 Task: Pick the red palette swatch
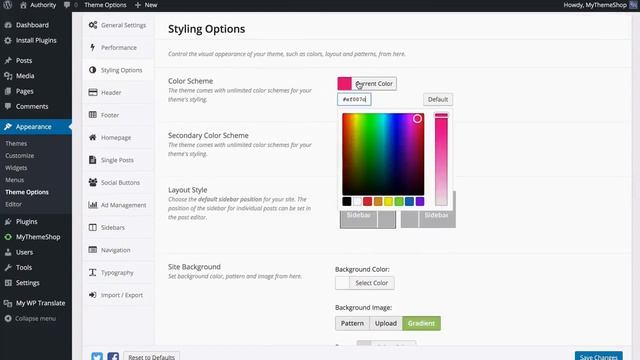coord(367,201)
